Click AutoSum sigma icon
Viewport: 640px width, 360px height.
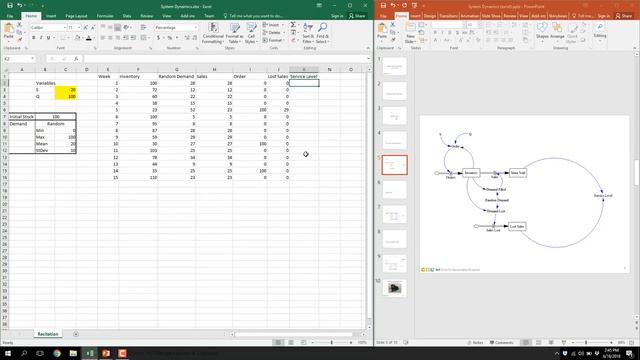[293, 25]
